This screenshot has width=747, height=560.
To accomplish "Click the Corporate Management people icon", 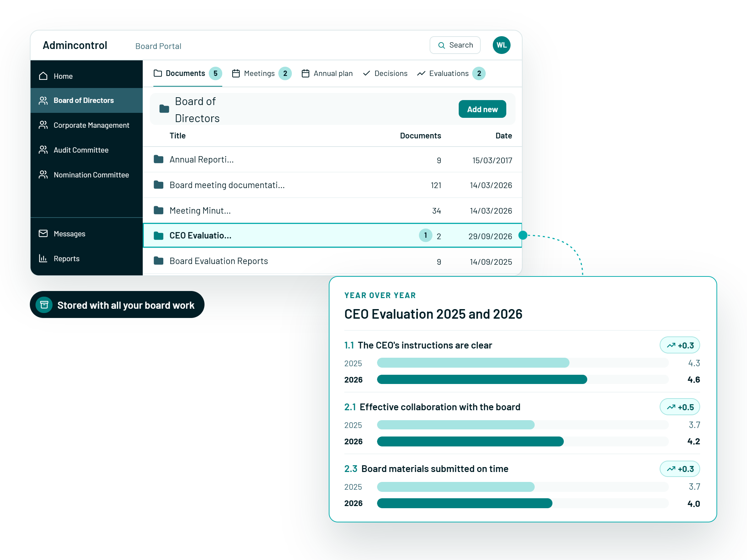I will [43, 125].
